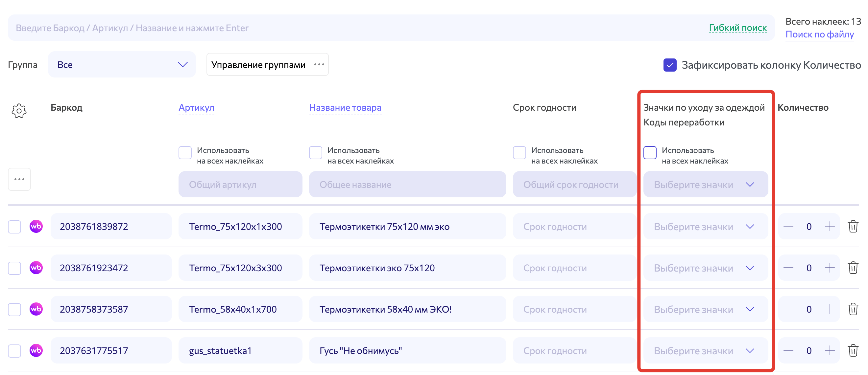Open Выберите значки dropdown for Termo_58x40x1x700
Viewport: 868px width, 375px height.
click(705, 309)
